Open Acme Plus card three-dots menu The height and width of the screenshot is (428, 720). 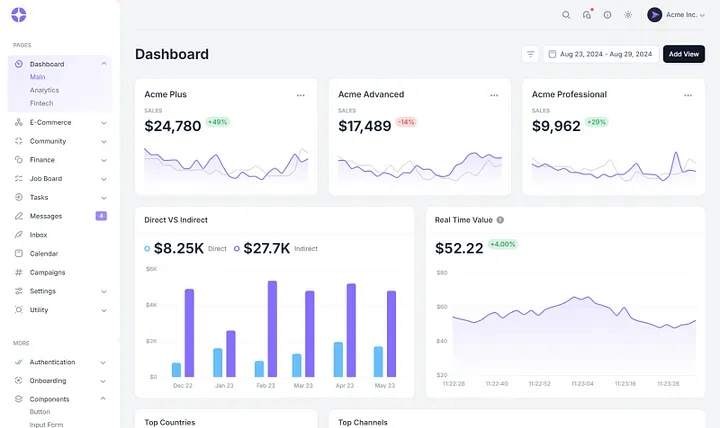coord(301,95)
